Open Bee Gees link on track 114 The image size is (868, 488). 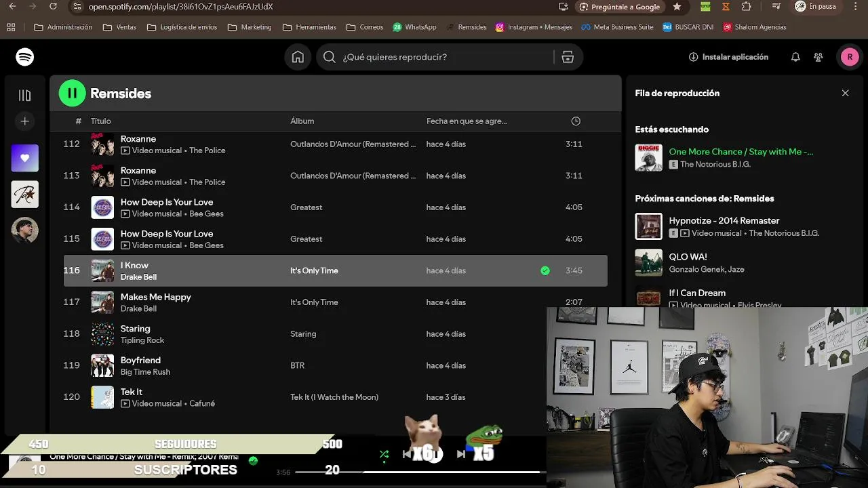tap(206, 213)
